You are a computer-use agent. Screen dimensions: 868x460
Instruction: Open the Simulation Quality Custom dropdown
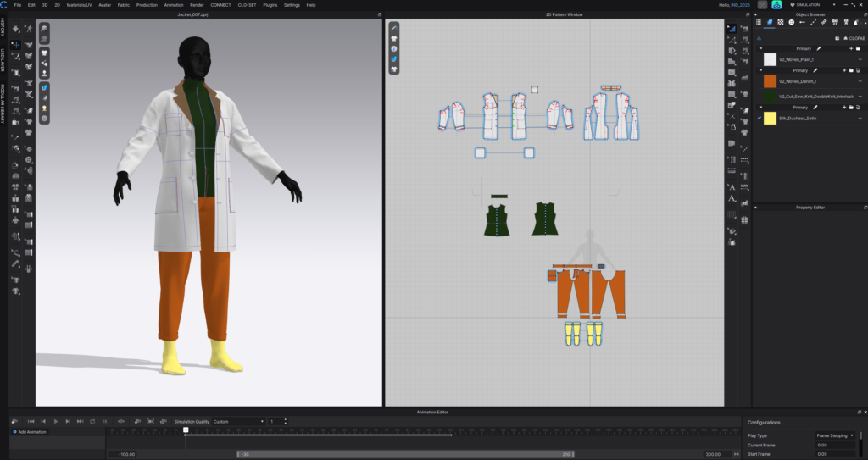click(x=238, y=422)
